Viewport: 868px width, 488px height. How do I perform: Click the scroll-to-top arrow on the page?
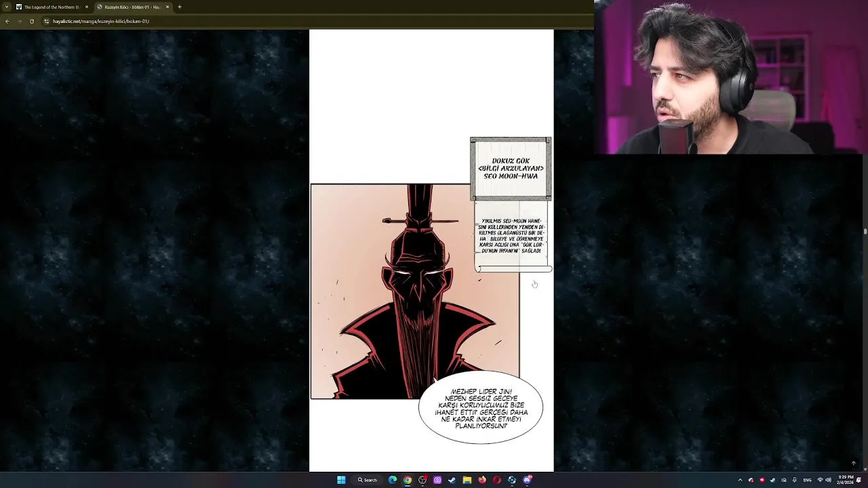(x=854, y=464)
